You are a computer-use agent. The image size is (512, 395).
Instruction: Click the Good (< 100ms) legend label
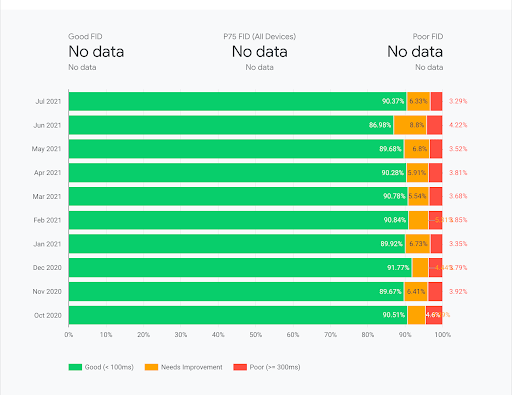coord(109,367)
